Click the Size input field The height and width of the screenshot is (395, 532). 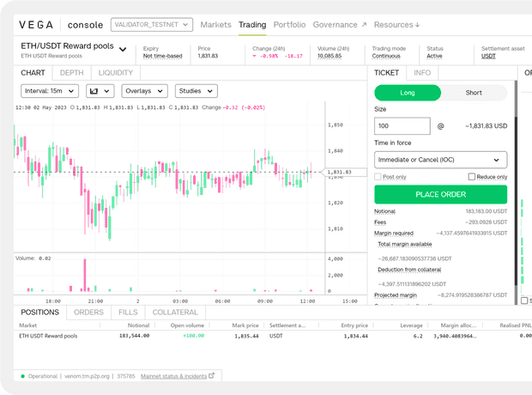tap(402, 126)
